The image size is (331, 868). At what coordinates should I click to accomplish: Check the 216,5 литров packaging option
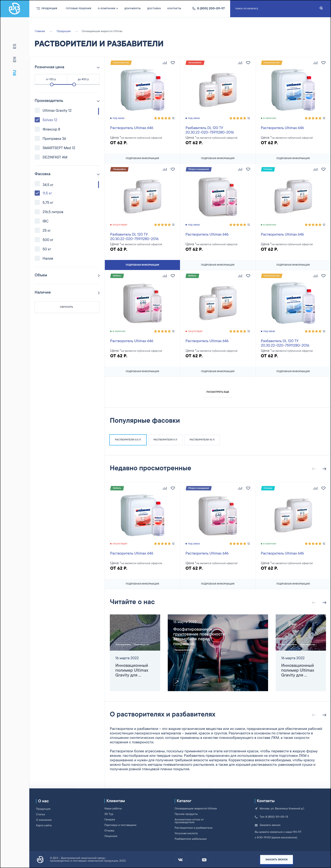click(x=37, y=212)
